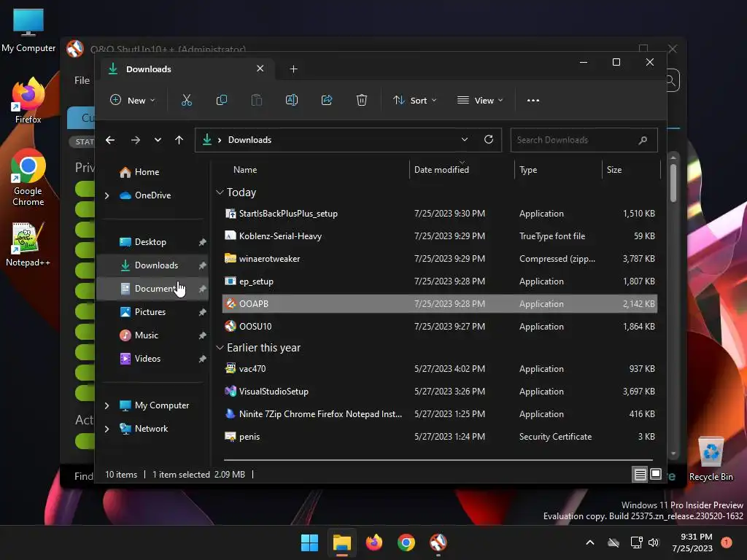Viewport: 747px width, 560px height.
Task: Collapse the Earlier this year group
Action: tap(220, 348)
